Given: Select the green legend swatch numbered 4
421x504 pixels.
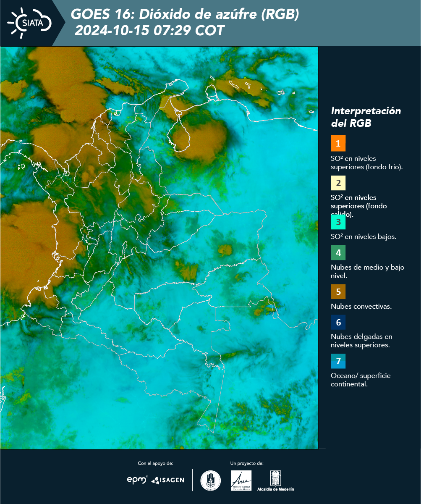Looking at the screenshot, I should [338, 253].
